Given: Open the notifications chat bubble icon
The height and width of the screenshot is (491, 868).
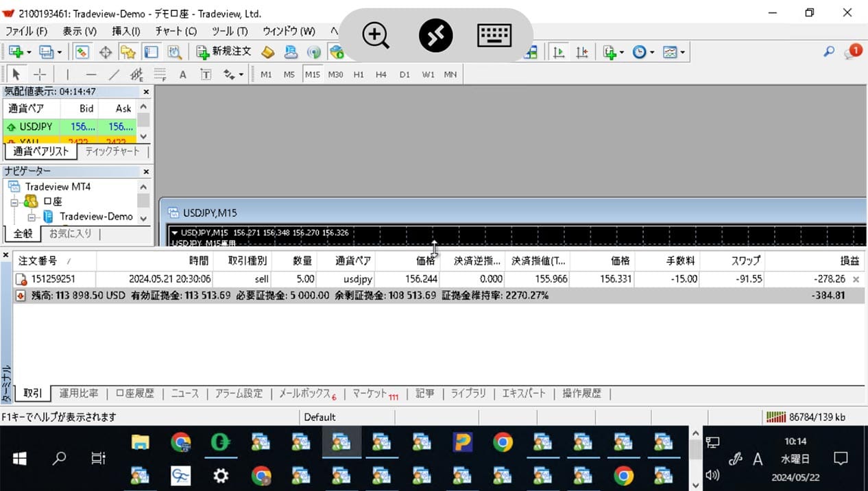Looking at the screenshot, I should click(854, 51).
